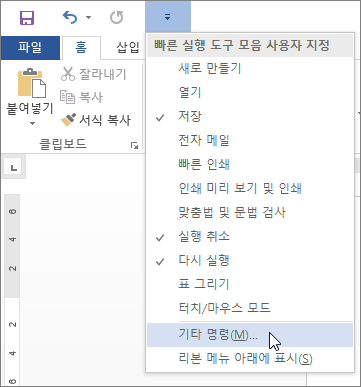361x387 pixels.
Task: Click the vertical ruler on left side
Action: pyautogui.click(x=12, y=290)
